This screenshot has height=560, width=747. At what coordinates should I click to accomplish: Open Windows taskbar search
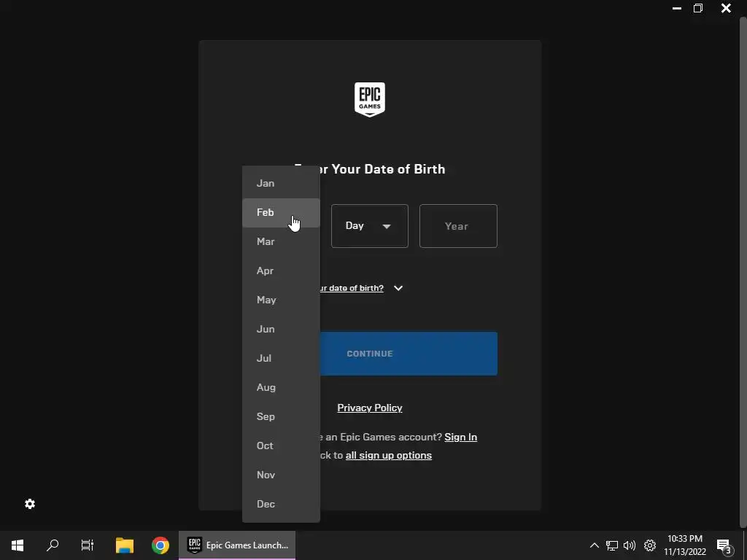pyautogui.click(x=53, y=545)
